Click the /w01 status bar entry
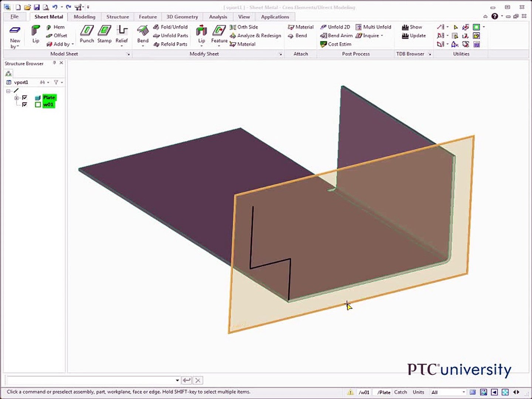This screenshot has width=532, height=399. [x=364, y=392]
